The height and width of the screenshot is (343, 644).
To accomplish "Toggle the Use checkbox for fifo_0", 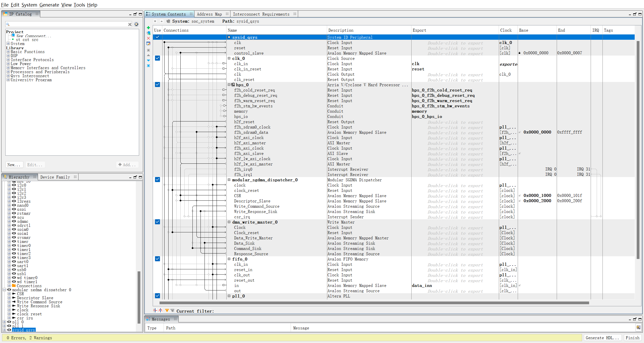I will point(157,259).
